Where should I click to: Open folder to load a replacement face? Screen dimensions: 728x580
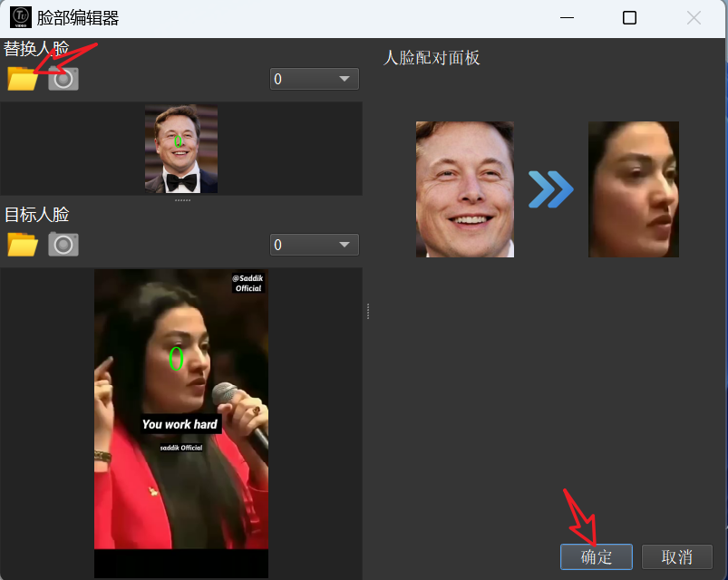(21, 79)
